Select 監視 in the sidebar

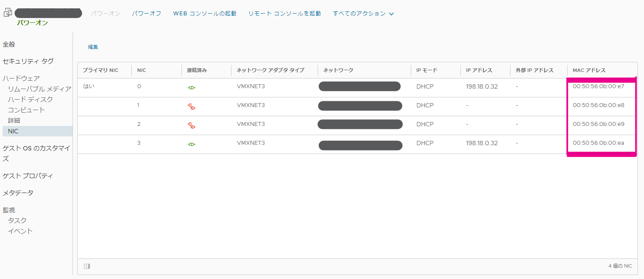[x=9, y=210]
